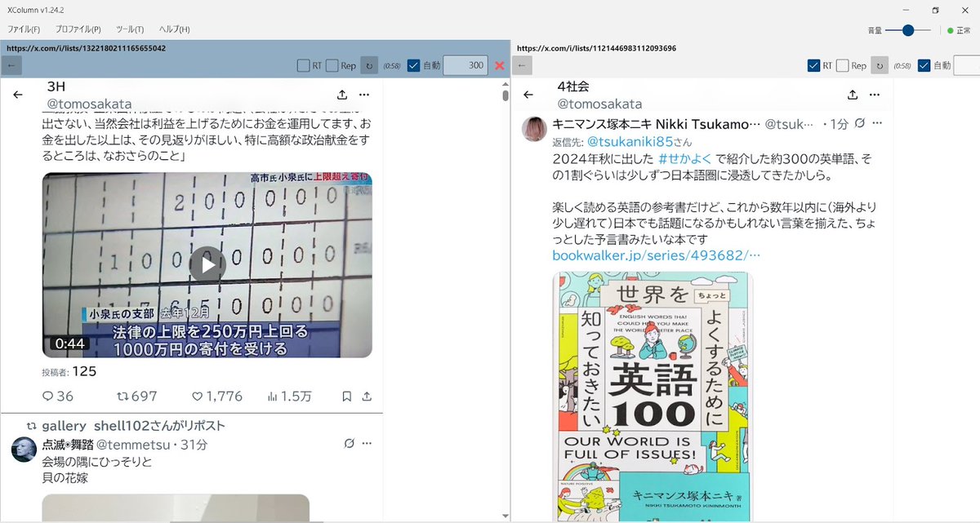980x523 pixels.
Task: Open more menu on 点滅•舞踏 tweet
Action: 368,444
